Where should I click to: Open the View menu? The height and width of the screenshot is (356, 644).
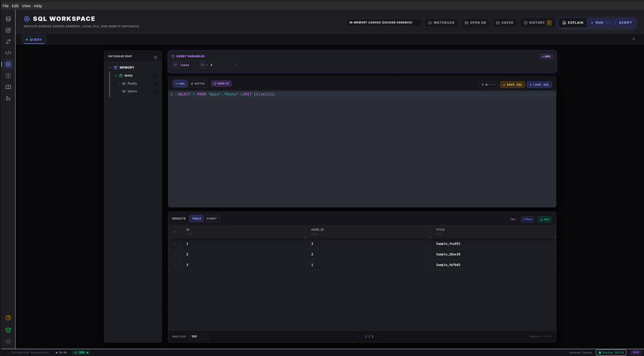(x=26, y=6)
